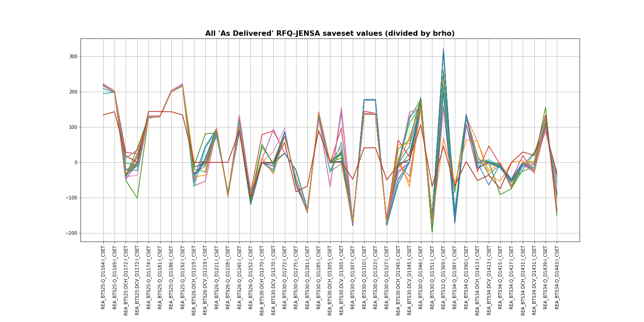
Task: Click x-axis label REA_BTS25:Q_D1174:I_CSET
Action: (148, 277)
